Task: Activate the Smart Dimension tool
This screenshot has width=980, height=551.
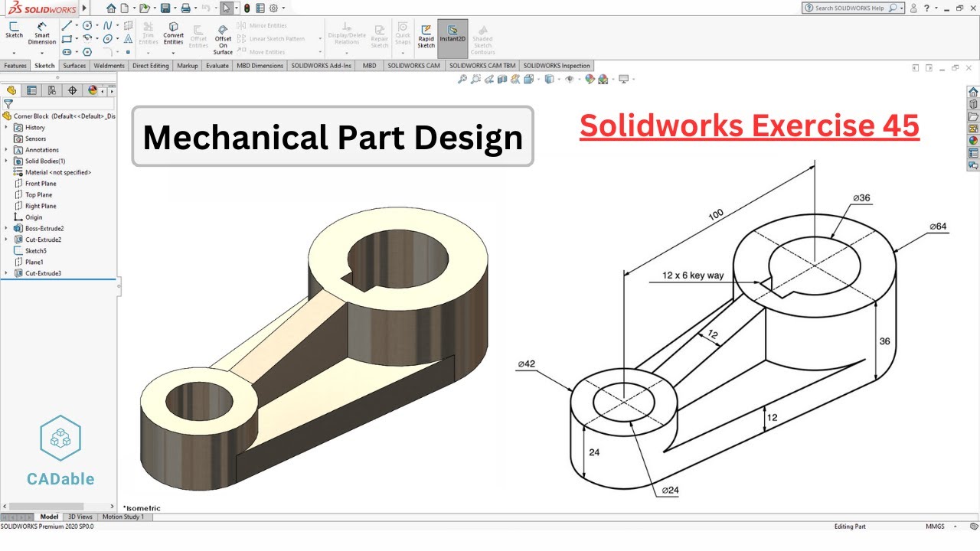Action: tap(41, 32)
